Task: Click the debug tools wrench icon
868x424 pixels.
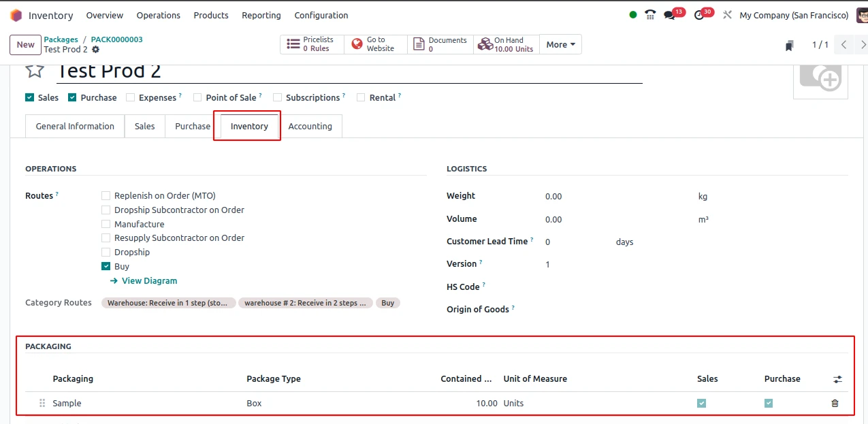Action: [x=727, y=15]
